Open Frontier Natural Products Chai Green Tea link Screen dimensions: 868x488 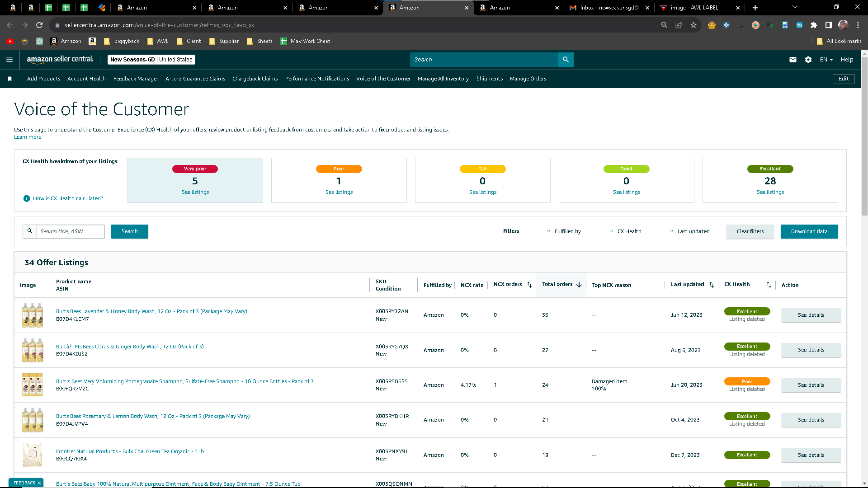(x=131, y=452)
